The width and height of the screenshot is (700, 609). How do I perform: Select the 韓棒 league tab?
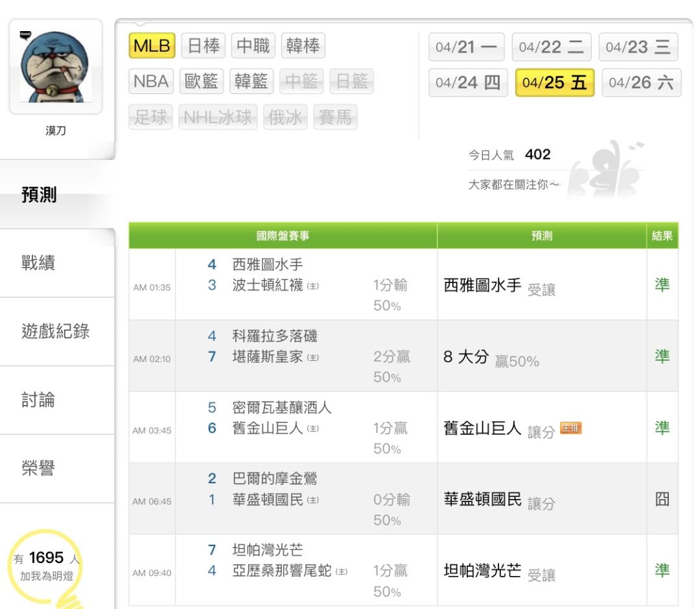coord(303,46)
